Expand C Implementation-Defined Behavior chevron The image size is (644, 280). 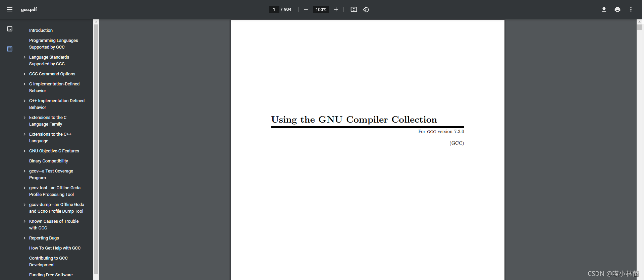(x=24, y=84)
